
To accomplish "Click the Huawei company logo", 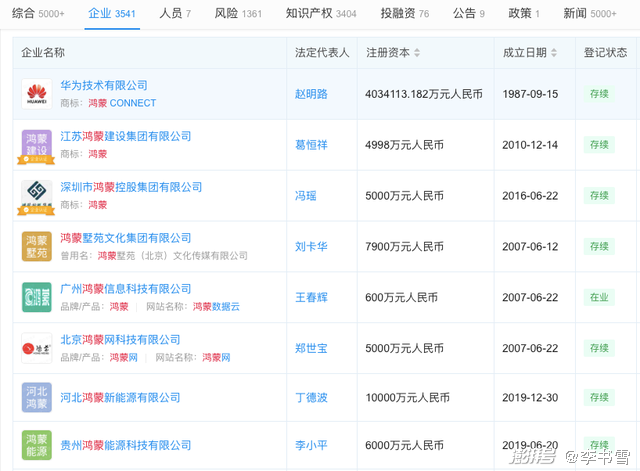I will 37,94.
